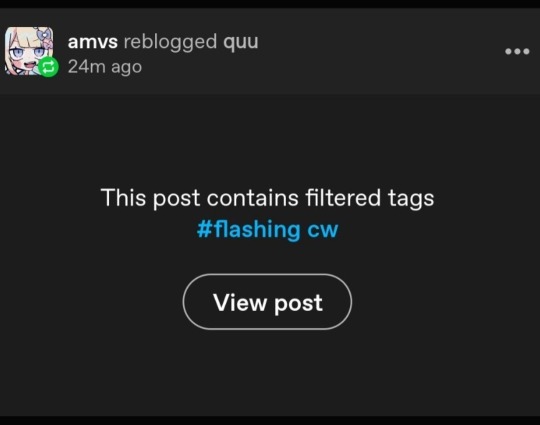Open the three-dot post options menu
Image resolution: width=540 pixels, height=425 pixels.
[x=517, y=52]
